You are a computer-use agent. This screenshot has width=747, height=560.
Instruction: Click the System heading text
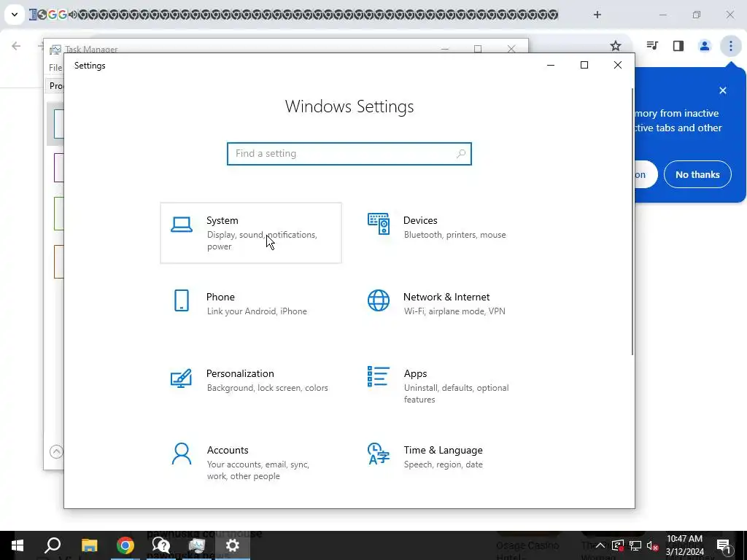pos(222,220)
